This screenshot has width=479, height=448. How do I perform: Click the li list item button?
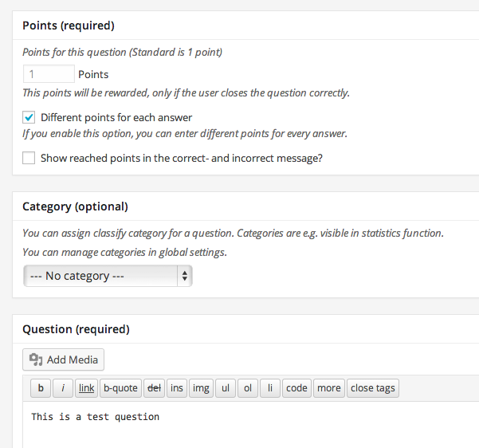click(270, 388)
